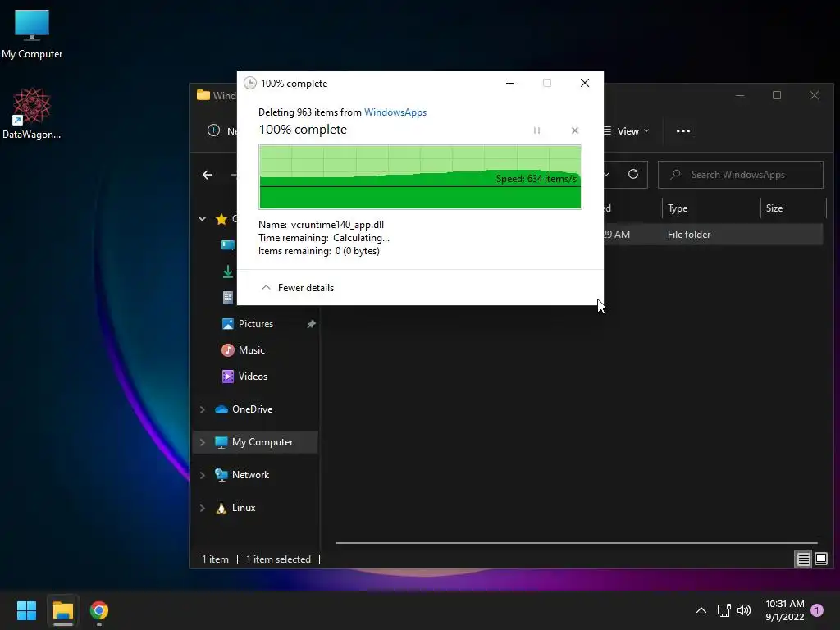
Task: Close the 100% complete dialog
Action: (585, 83)
